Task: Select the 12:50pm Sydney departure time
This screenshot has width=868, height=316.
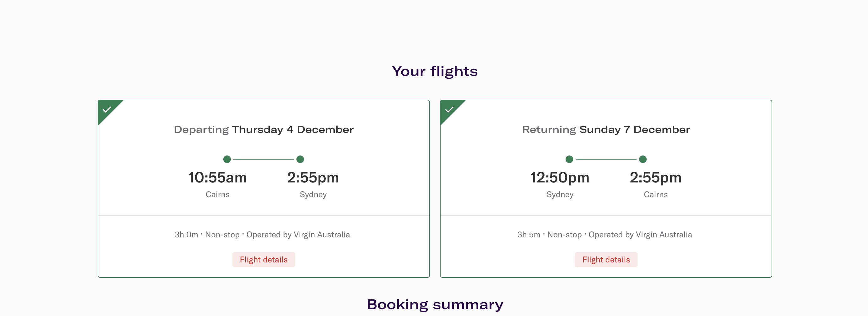Action: coord(560,177)
